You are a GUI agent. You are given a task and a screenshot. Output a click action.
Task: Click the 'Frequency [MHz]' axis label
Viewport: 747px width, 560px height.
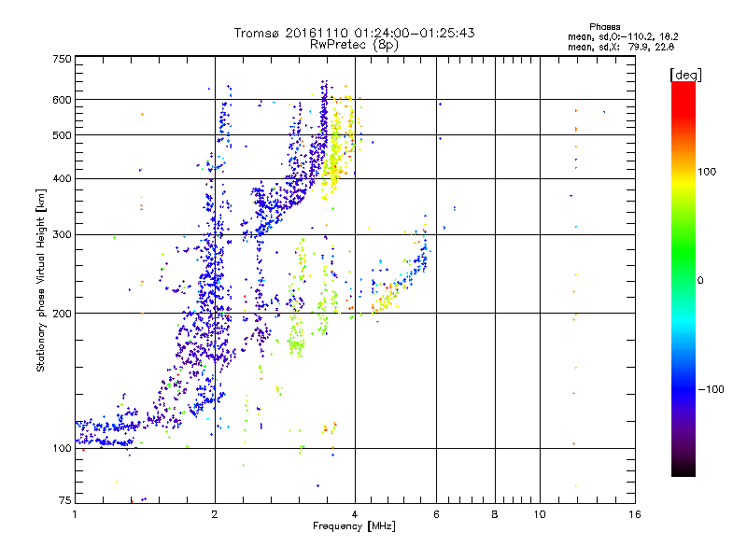pos(354,526)
